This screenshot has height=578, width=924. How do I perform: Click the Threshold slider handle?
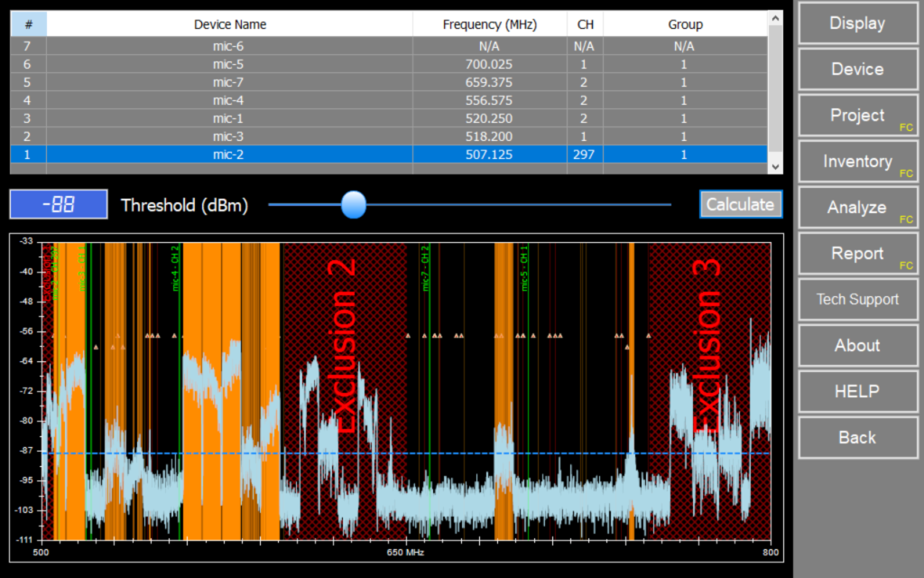click(353, 205)
